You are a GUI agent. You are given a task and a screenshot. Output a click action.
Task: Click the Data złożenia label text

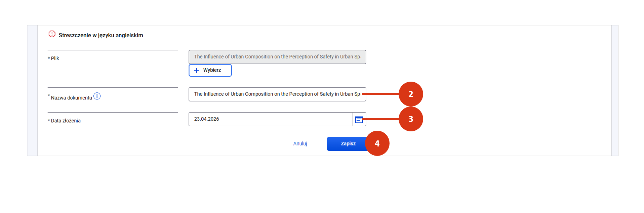(x=66, y=121)
